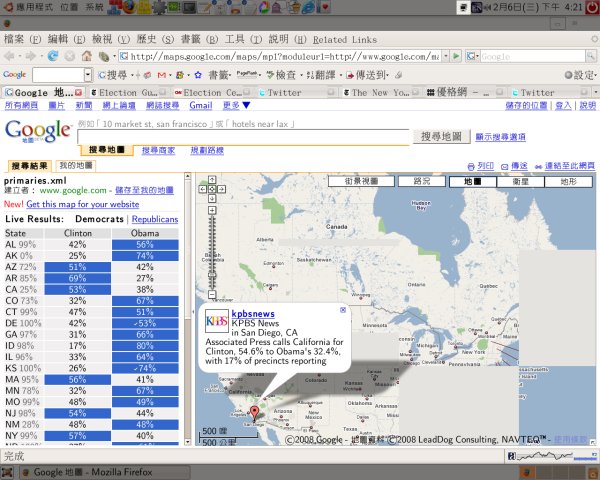Pan the map up with arrow control
Screen dimensions: 600x480
tap(212, 180)
